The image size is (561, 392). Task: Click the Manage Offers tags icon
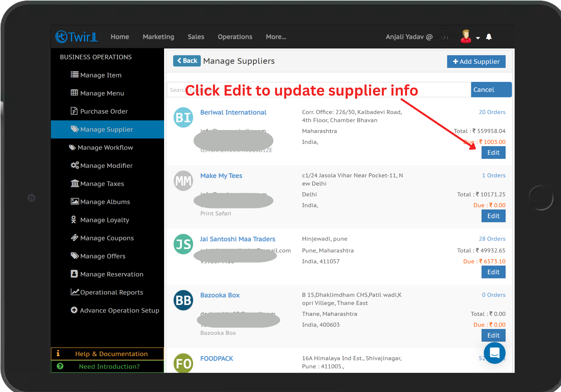tap(75, 256)
